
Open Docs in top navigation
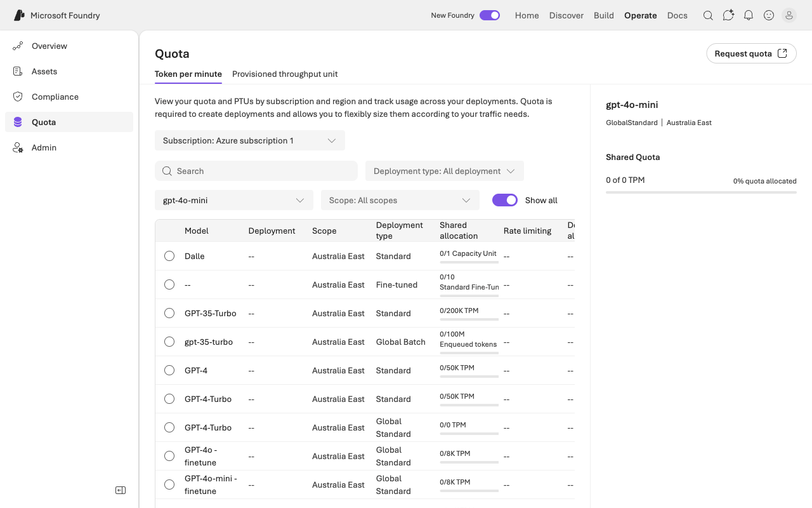click(678, 15)
